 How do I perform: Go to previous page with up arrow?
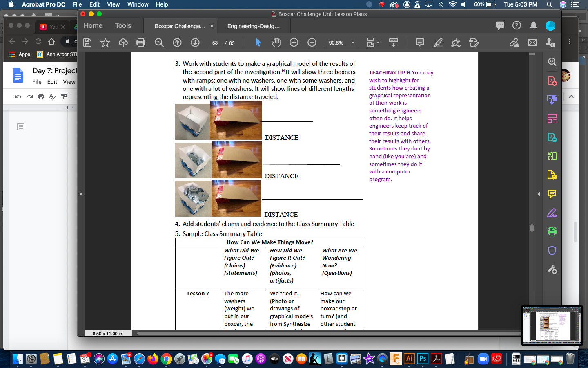[177, 43]
